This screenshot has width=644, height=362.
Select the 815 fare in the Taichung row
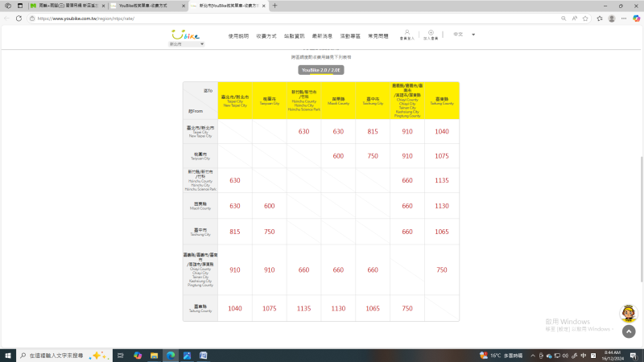point(235,232)
